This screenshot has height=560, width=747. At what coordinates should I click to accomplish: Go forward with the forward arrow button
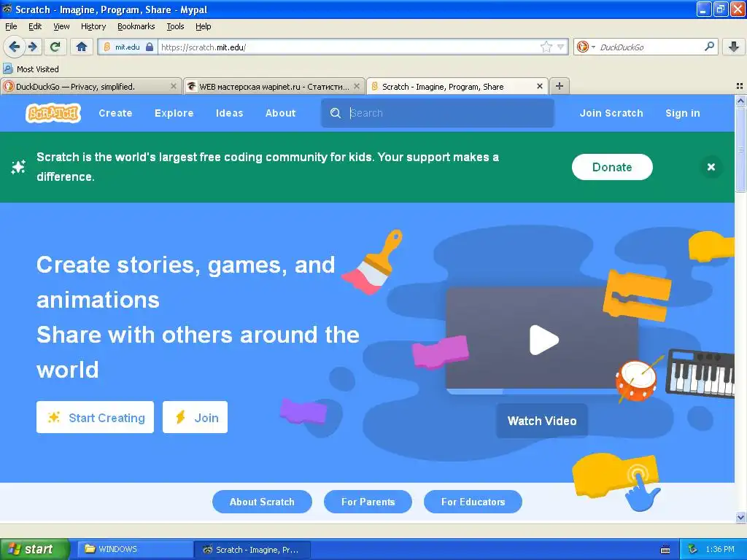[33, 47]
